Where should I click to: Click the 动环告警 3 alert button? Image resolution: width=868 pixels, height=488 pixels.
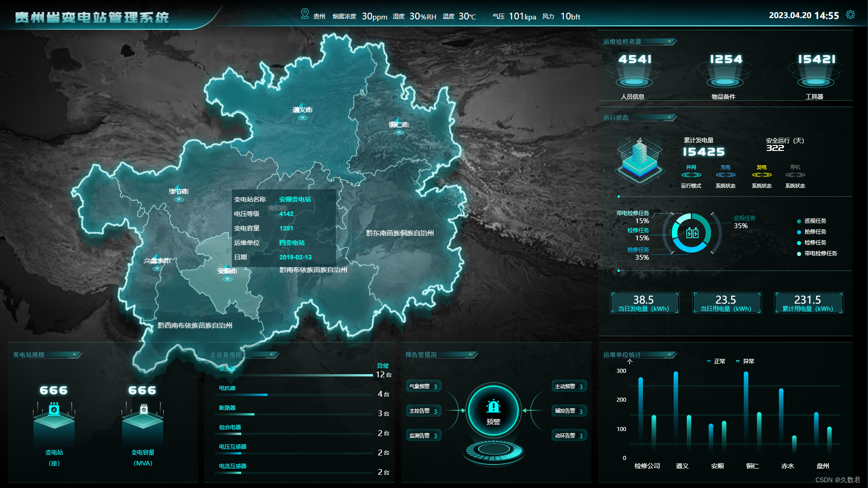coord(569,436)
